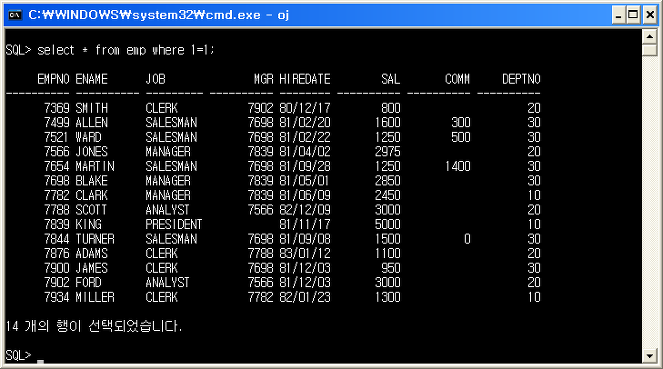Click employee number 7369
Viewport: 663px width, 369px height.
click(x=57, y=108)
